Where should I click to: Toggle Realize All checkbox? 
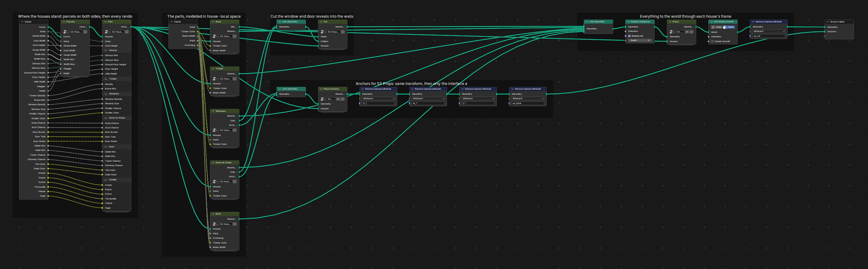tap(629, 36)
